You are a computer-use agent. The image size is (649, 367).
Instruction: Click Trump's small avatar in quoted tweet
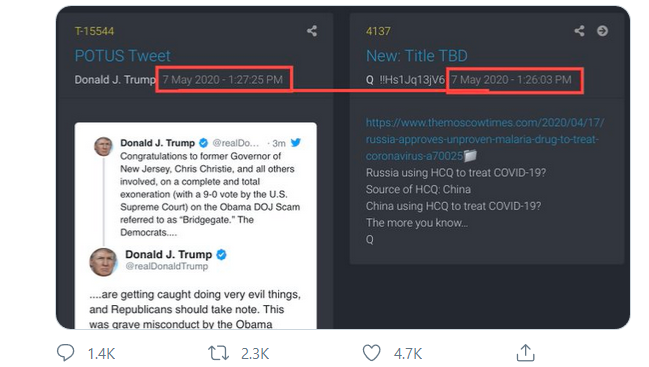pyautogui.click(x=103, y=146)
